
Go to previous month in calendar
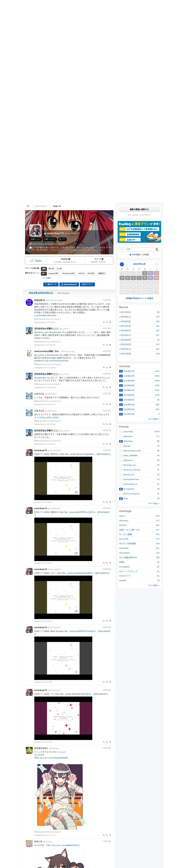[122, 264]
